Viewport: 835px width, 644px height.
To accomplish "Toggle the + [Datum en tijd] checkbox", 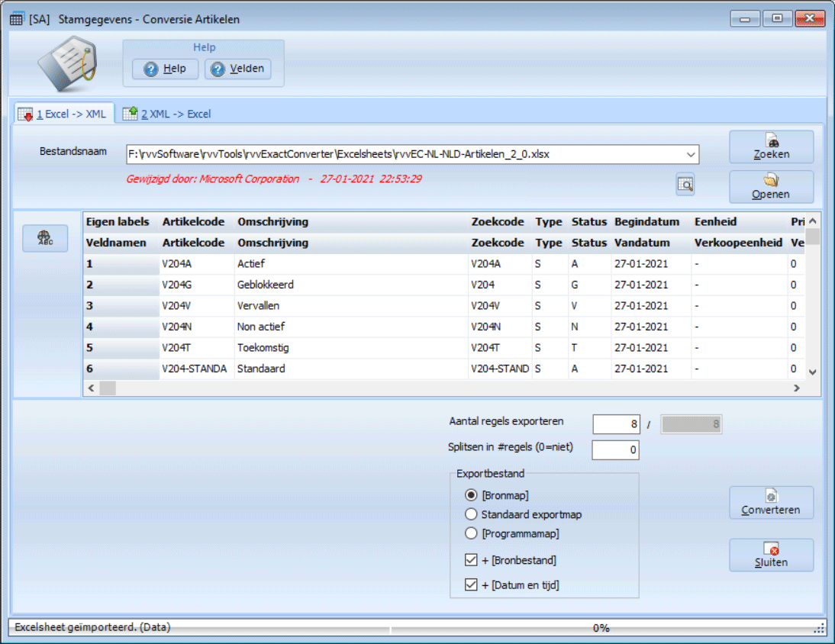I will click(471, 585).
